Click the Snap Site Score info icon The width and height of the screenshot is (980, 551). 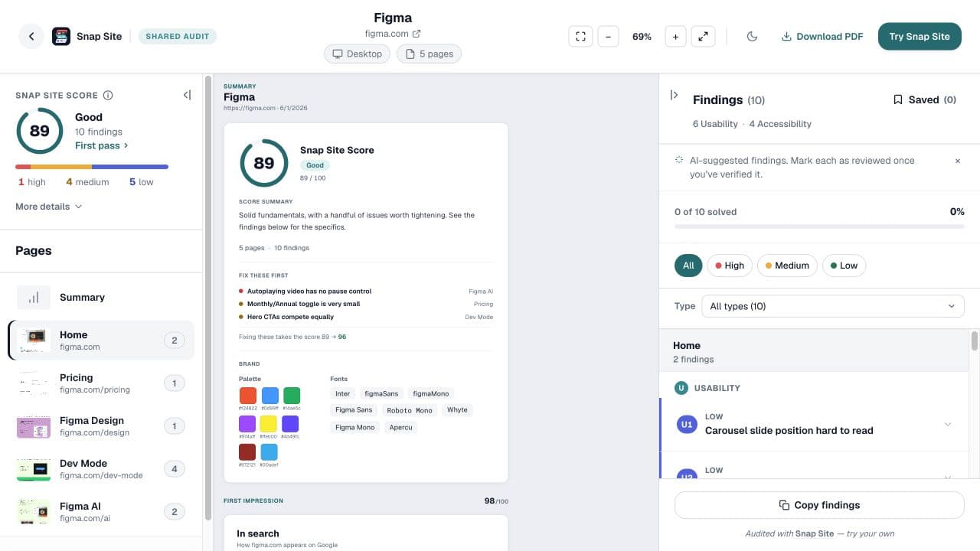click(108, 95)
